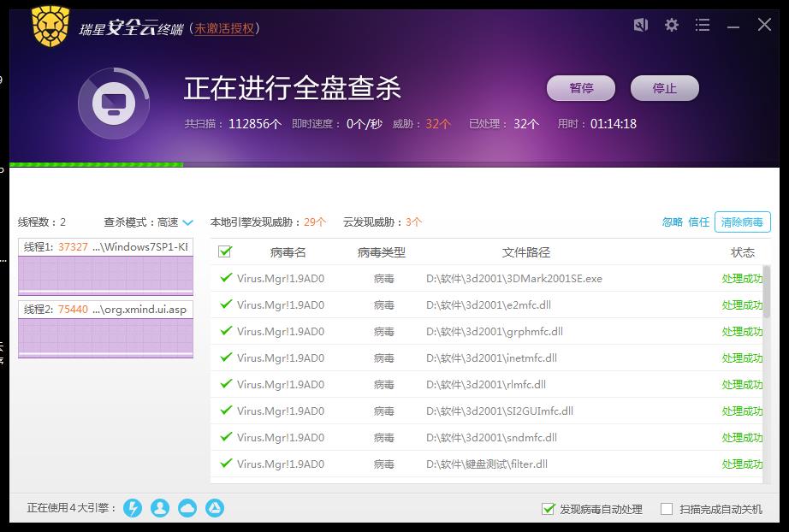This screenshot has width=789, height=532.
Task: Sort by 文件路径 column header
Action: point(526,252)
